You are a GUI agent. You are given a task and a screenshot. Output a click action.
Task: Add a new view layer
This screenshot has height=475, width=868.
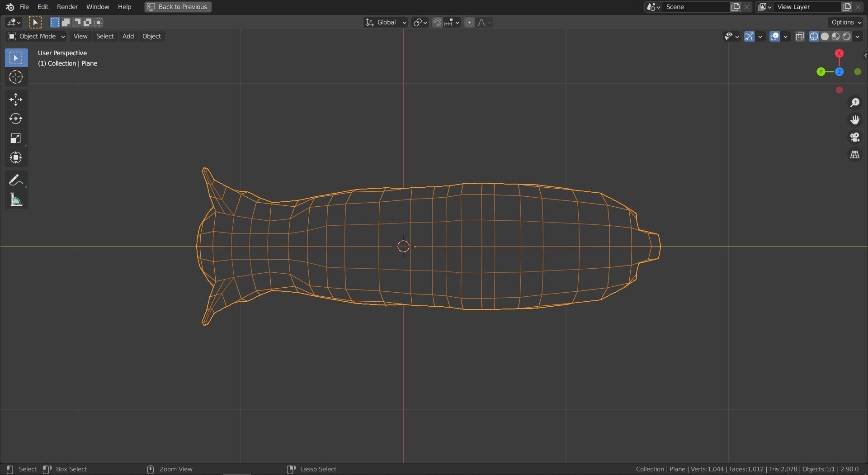click(x=847, y=7)
